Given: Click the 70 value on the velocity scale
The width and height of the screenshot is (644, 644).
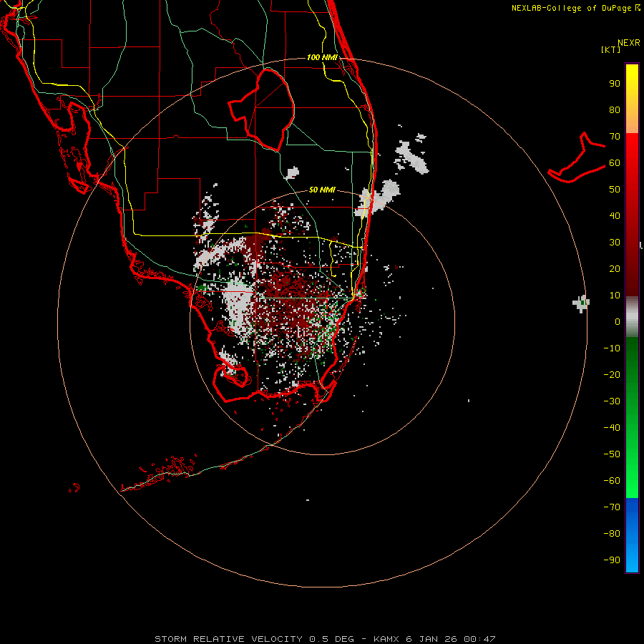Looking at the screenshot, I should pos(615,137).
